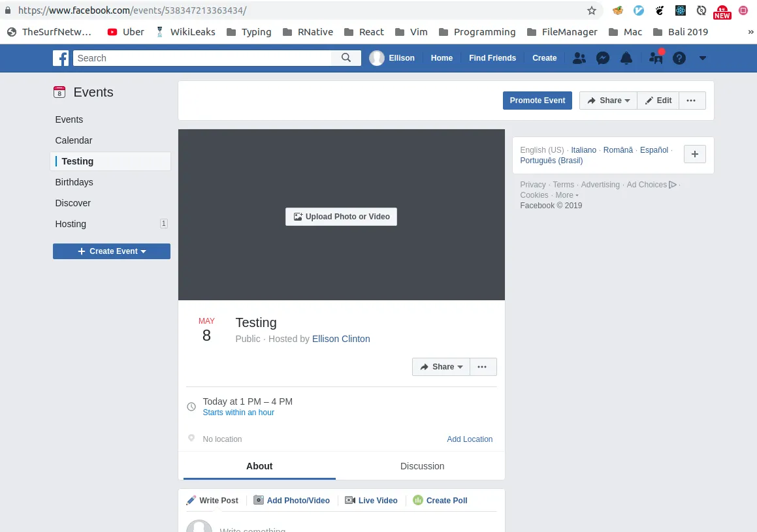Open Calendar in the Events sidebar
Screen dimensions: 757x532
click(73, 140)
